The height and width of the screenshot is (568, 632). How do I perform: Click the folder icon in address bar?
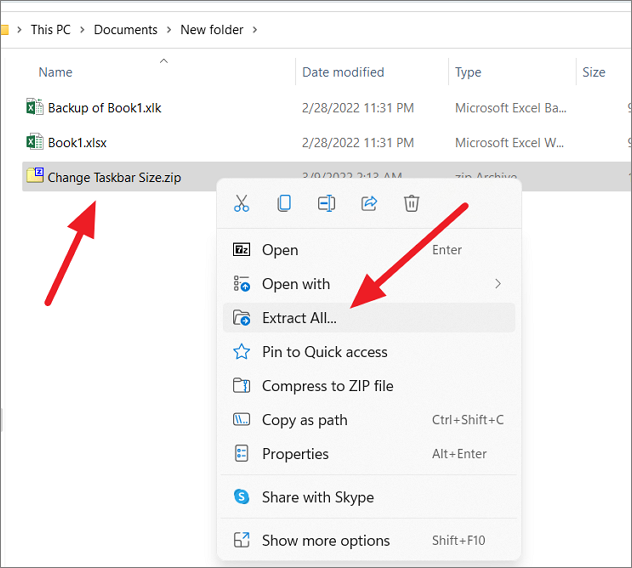click(x=4, y=30)
